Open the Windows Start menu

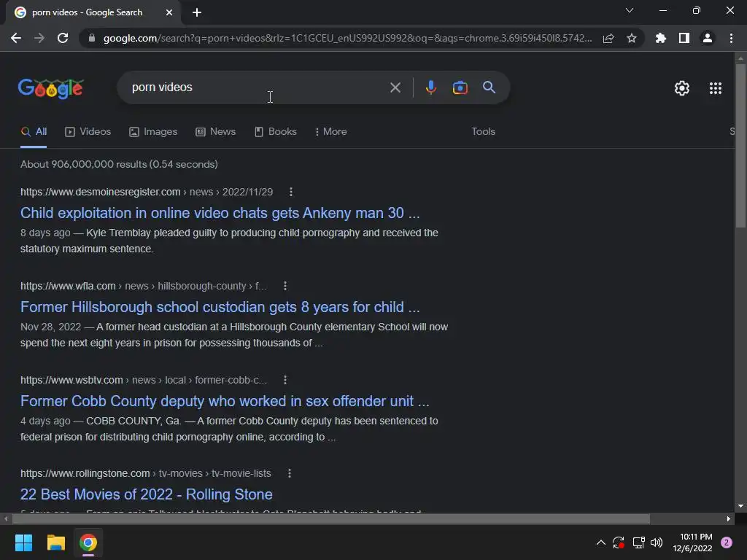click(x=23, y=542)
